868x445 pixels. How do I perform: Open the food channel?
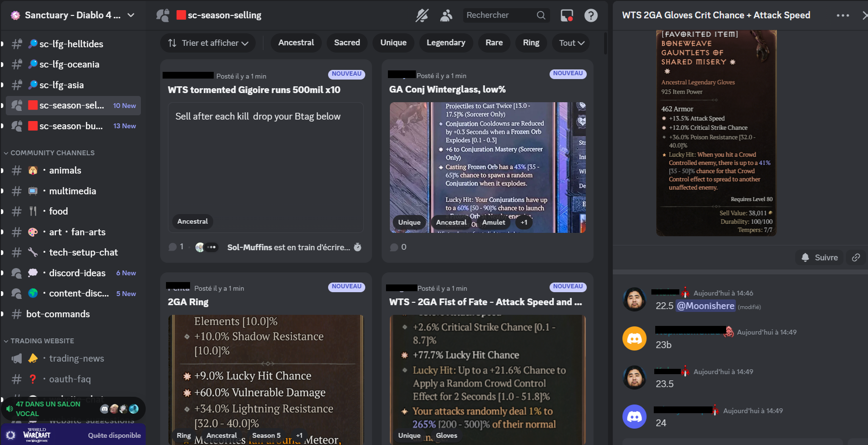(x=73, y=211)
